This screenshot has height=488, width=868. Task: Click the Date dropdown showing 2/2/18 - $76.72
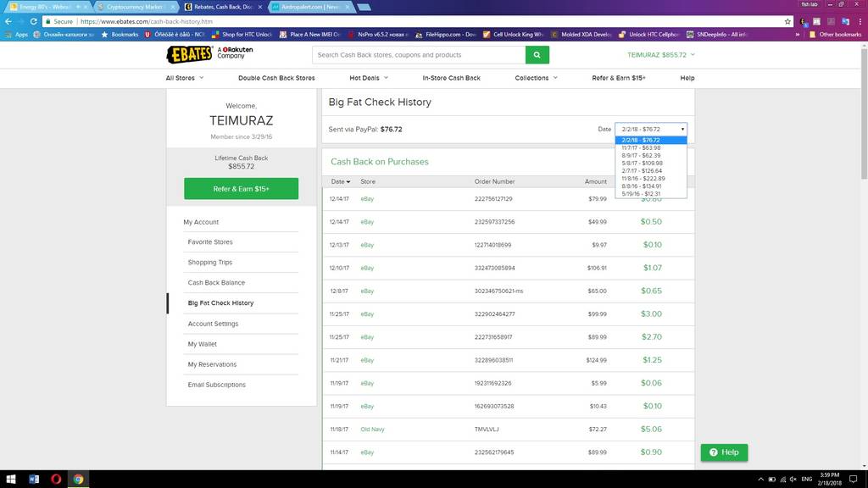651,129
